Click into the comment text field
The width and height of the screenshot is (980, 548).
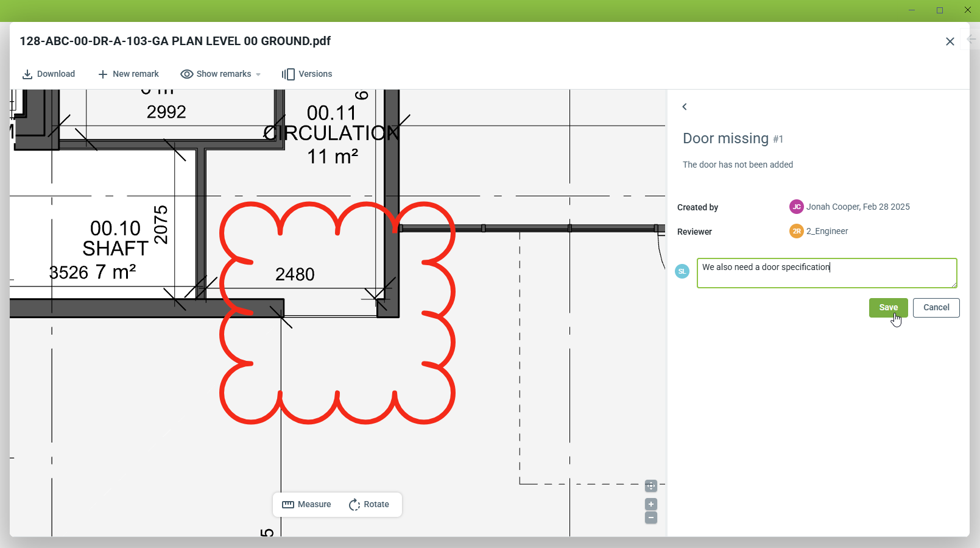827,273
